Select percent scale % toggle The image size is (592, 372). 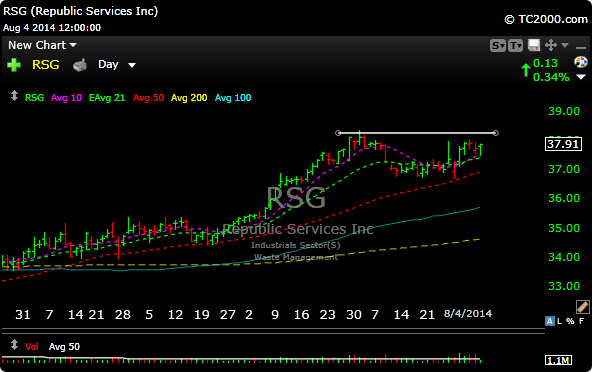coord(570,321)
